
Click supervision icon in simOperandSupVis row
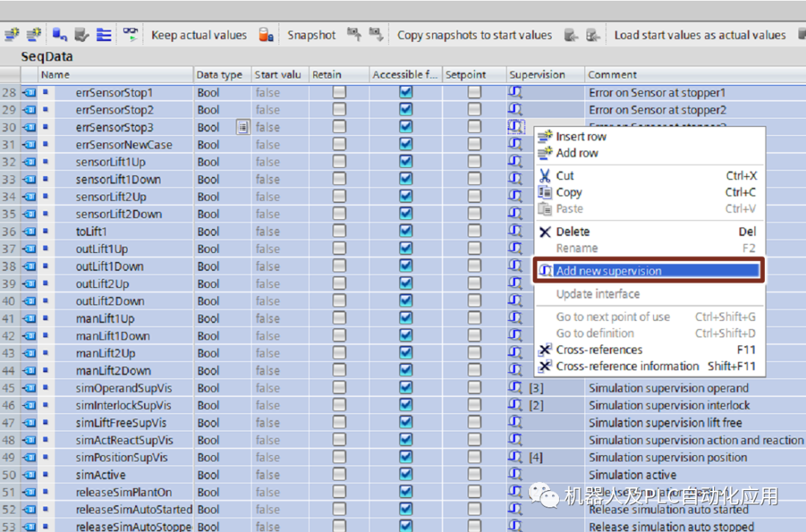(515, 387)
